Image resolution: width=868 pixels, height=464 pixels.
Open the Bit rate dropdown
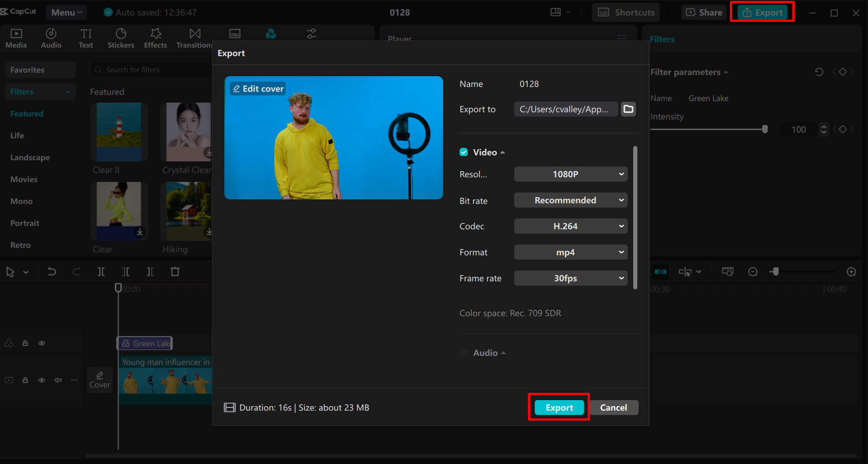coord(571,200)
